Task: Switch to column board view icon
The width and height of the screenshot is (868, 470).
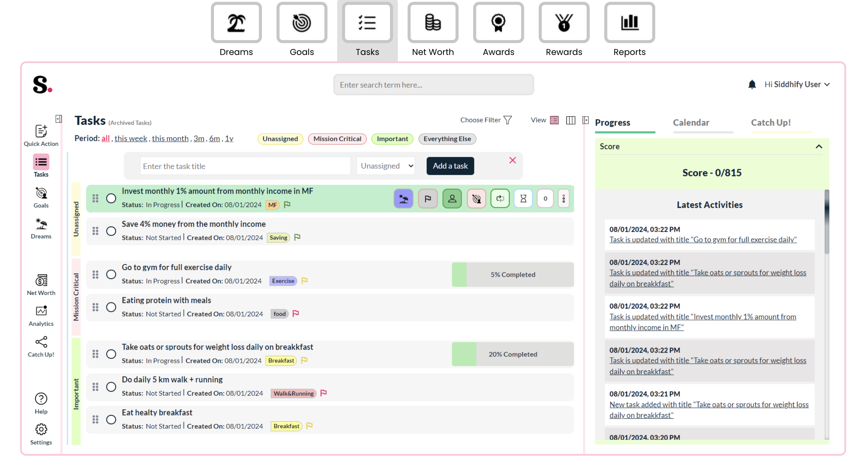Action: [x=571, y=120]
